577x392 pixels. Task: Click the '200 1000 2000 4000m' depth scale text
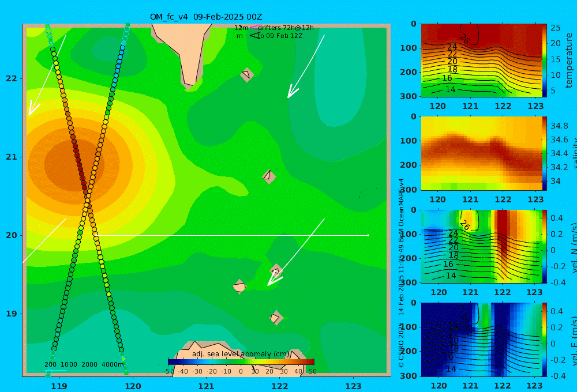(x=84, y=364)
